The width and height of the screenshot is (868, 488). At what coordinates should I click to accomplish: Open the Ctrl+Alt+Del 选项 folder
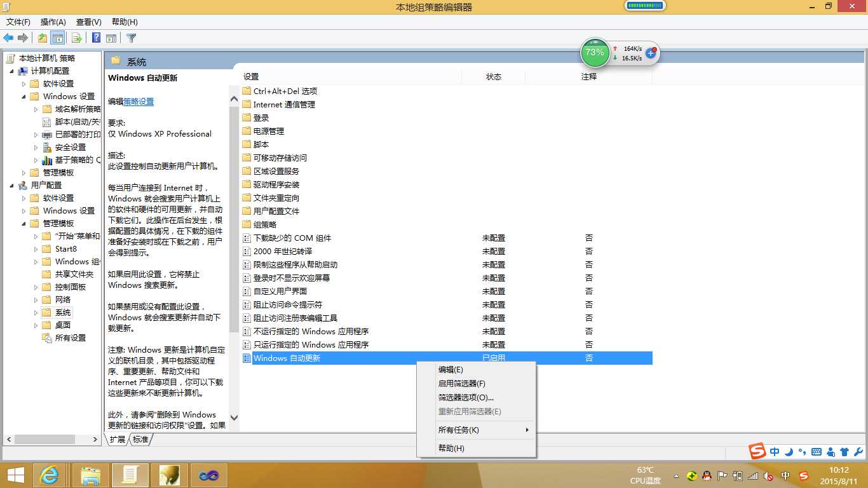[285, 91]
